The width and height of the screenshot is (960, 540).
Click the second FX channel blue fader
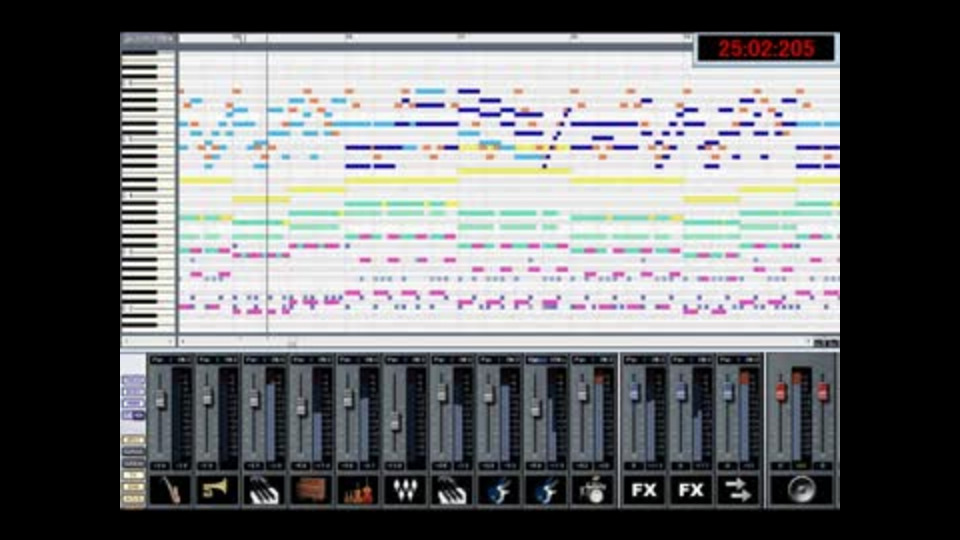pos(681,392)
